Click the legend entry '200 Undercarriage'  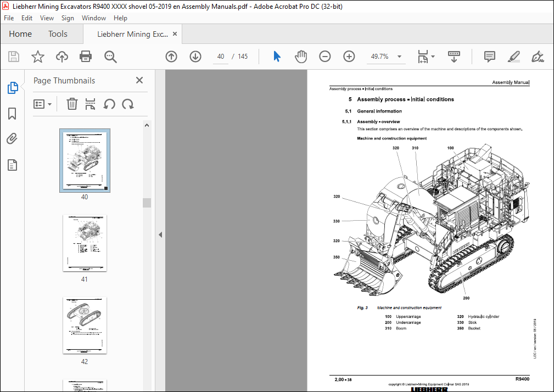(403, 322)
